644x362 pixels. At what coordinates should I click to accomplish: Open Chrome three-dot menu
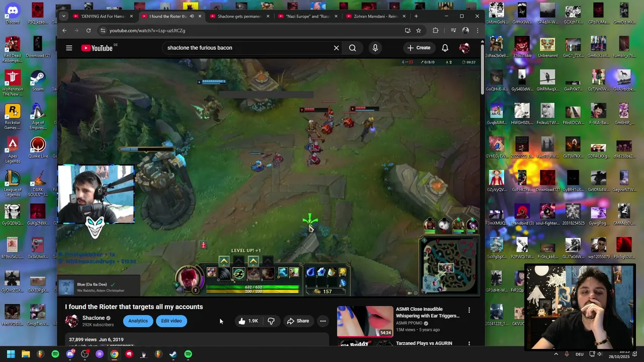477,31
